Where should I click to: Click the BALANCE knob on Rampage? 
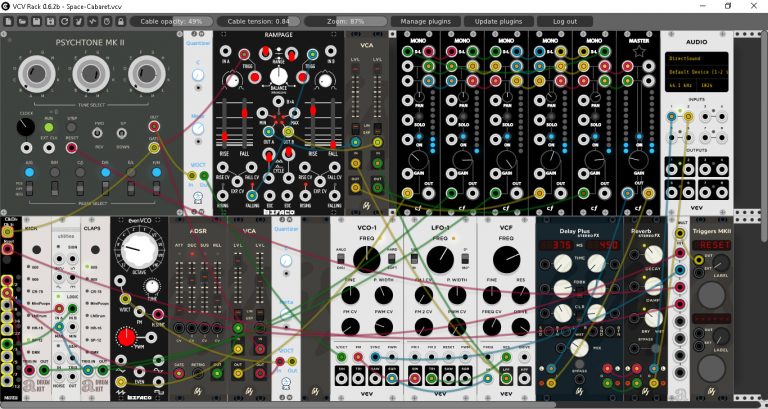tap(278, 76)
